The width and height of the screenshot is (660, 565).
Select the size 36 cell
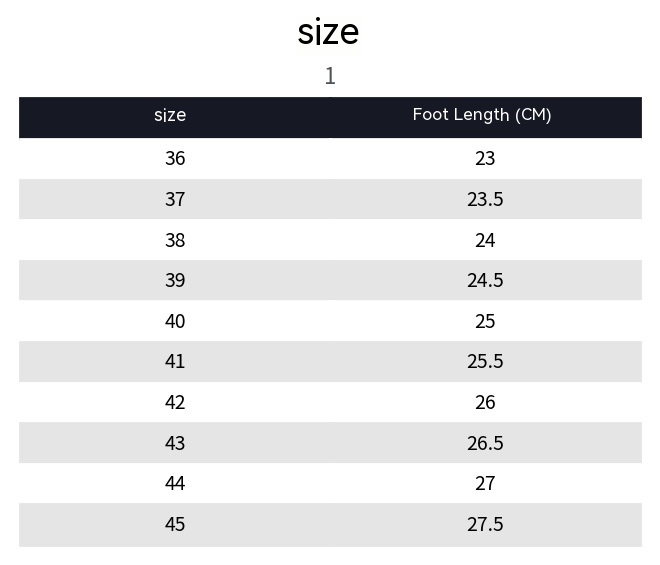[175, 159]
